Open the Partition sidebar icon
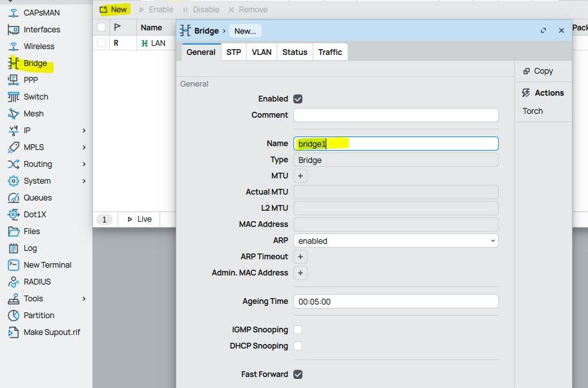This screenshot has width=588, height=388. click(13, 316)
